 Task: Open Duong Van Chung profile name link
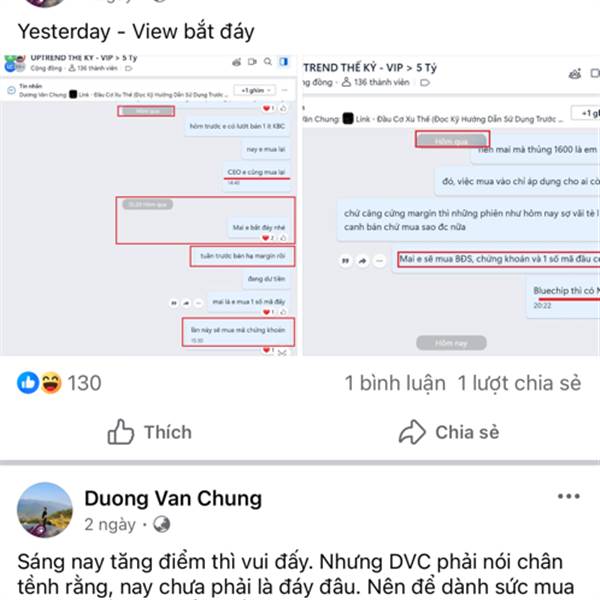(x=173, y=499)
